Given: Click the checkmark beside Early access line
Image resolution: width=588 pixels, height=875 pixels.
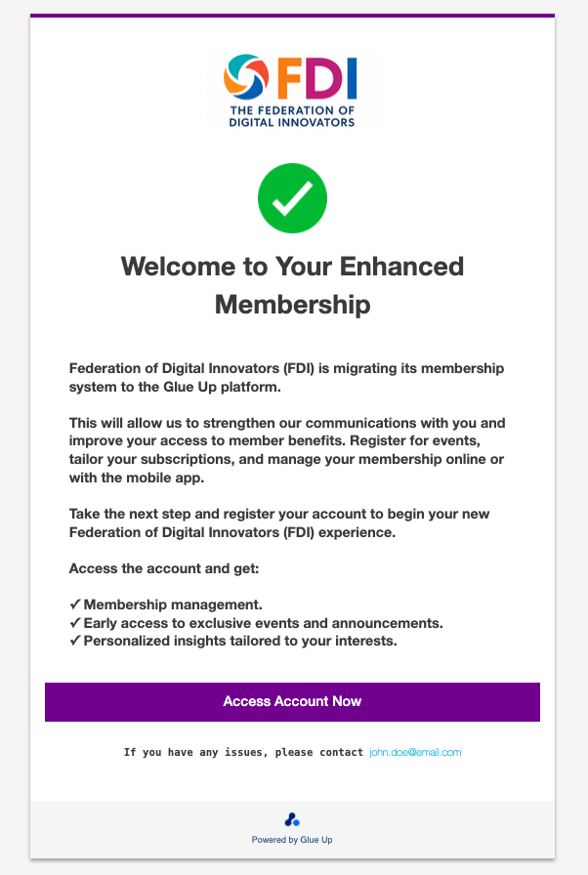Looking at the screenshot, I should pyautogui.click(x=75, y=623).
